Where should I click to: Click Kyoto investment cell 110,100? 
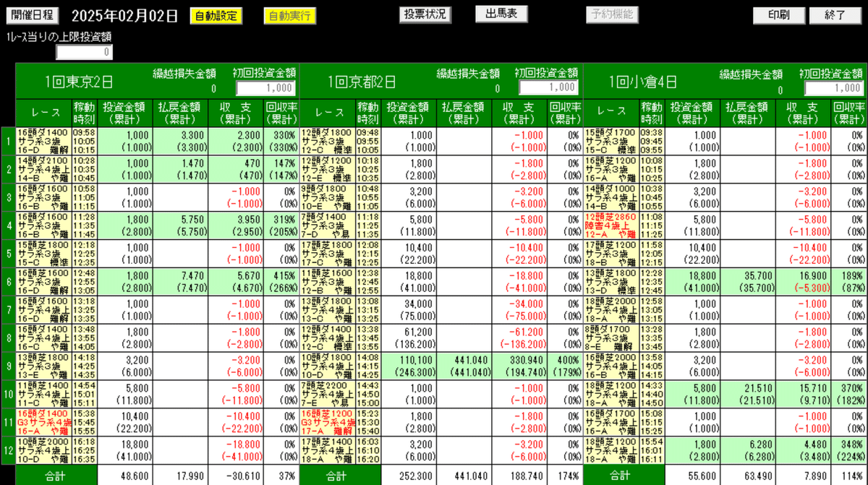408,366
